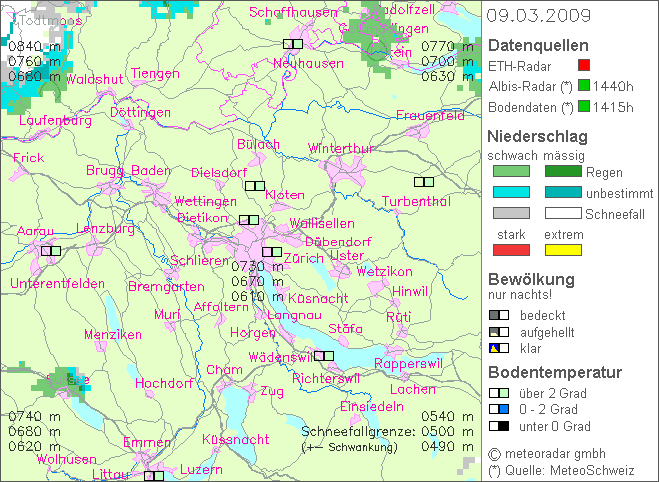659x482 pixels.
Task: Click the grey Schneefall swatch
Action: [511, 213]
